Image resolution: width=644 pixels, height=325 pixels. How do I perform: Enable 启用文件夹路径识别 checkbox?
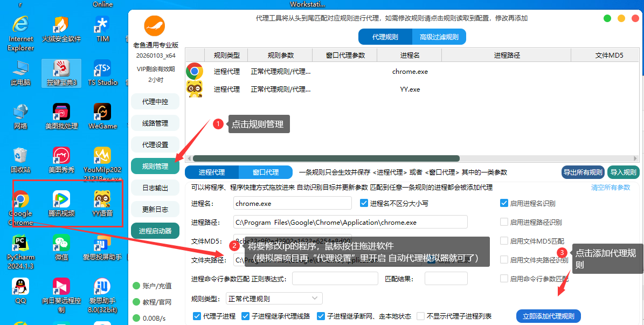[504, 260]
